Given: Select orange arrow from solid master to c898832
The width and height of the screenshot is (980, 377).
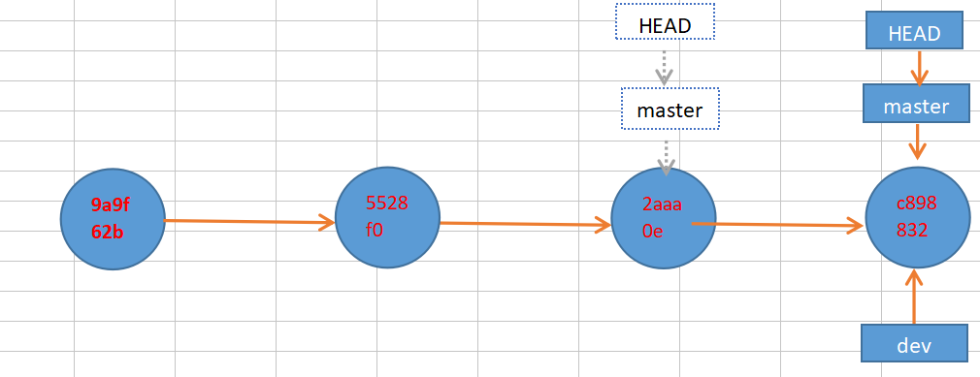Looking at the screenshot, I should [917, 141].
